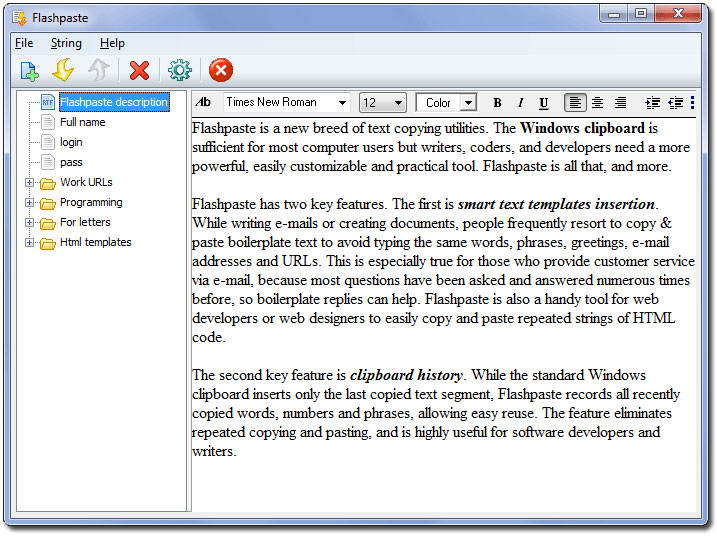Click the Color button
Image resolution: width=717 pixels, height=537 pixels.
pyautogui.click(x=438, y=102)
